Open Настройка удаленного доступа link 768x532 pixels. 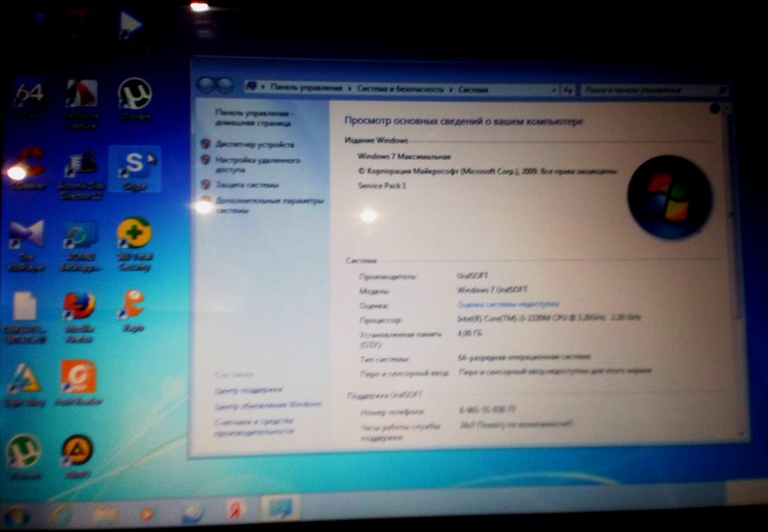257,165
